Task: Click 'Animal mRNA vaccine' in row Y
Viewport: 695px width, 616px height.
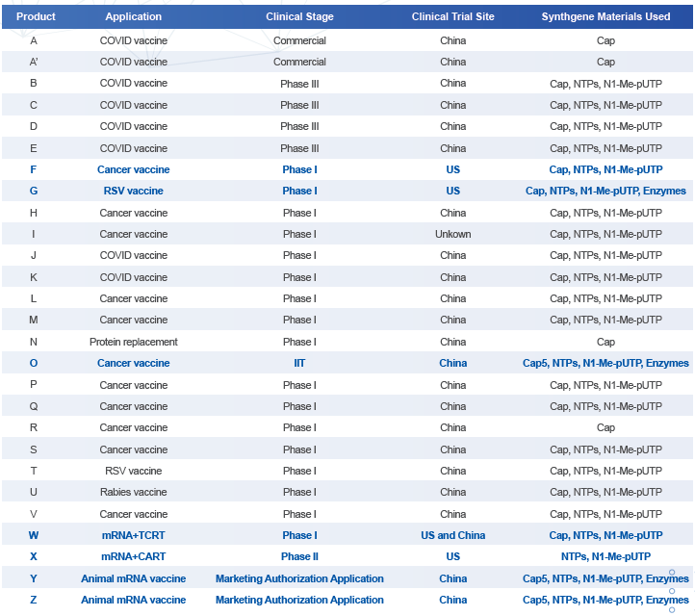Action: (x=134, y=578)
